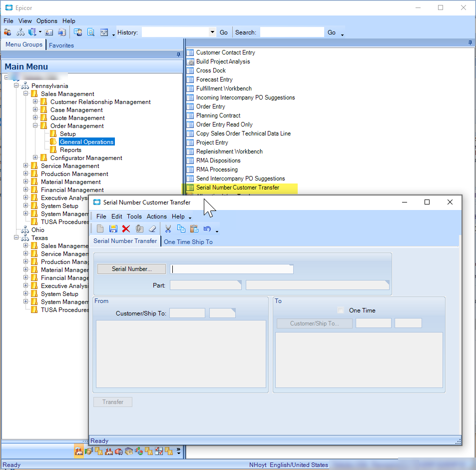Image resolution: width=476 pixels, height=470 pixels.
Task: Click the Serial Number input field
Action: click(232, 269)
